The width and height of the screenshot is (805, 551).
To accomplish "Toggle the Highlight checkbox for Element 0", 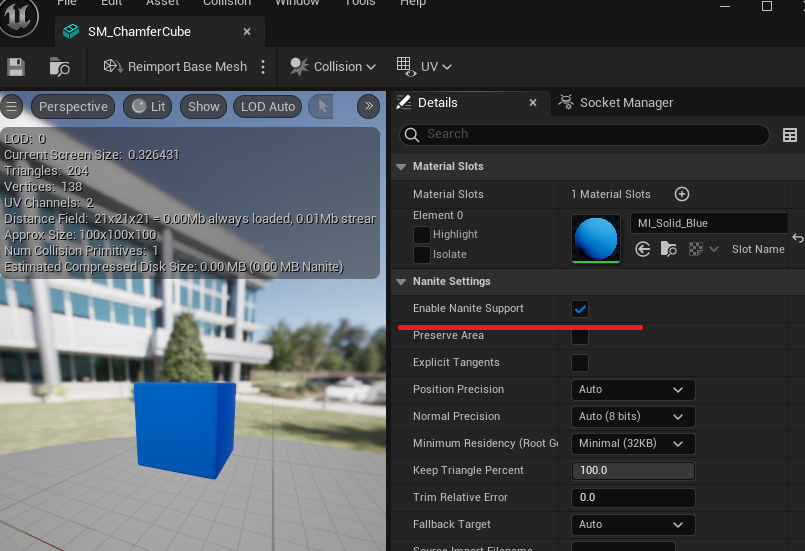I will point(421,235).
